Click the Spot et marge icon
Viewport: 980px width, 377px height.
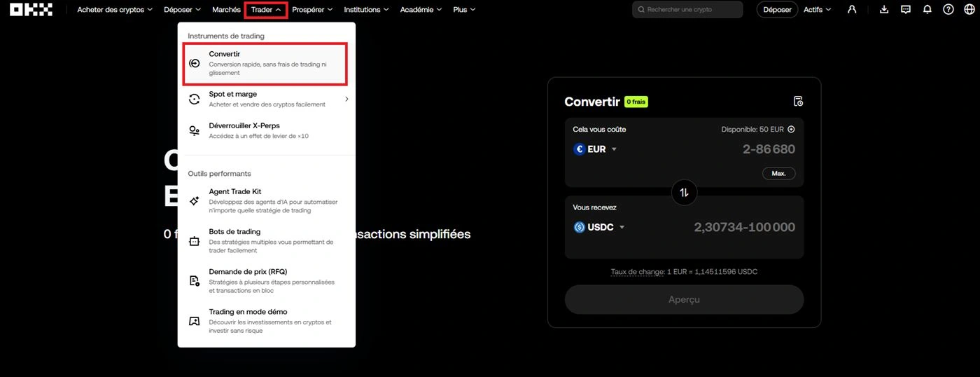point(195,100)
